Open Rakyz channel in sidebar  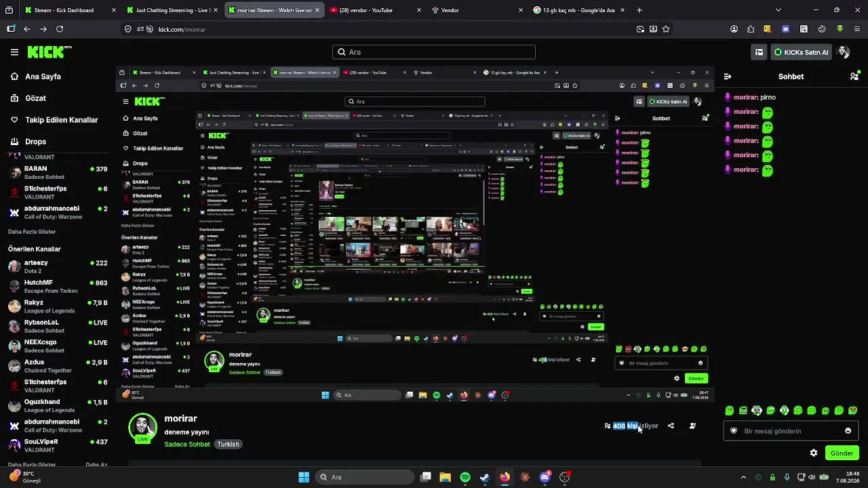tap(58, 306)
